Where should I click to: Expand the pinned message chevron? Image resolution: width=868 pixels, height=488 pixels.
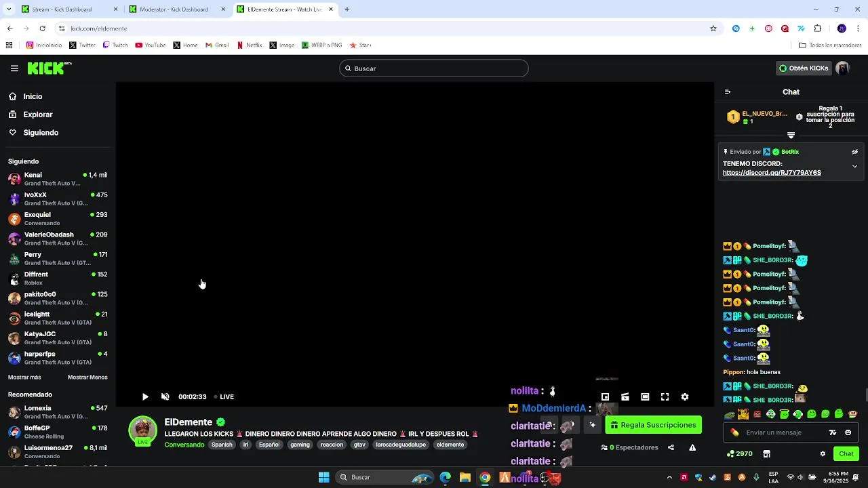pyautogui.click(x=854, y=166)
